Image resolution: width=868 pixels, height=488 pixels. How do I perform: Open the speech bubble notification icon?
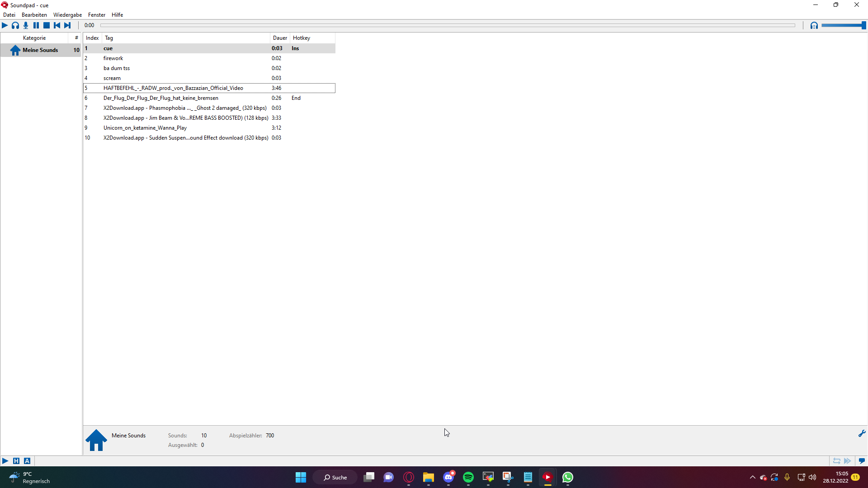pos(862,461)
